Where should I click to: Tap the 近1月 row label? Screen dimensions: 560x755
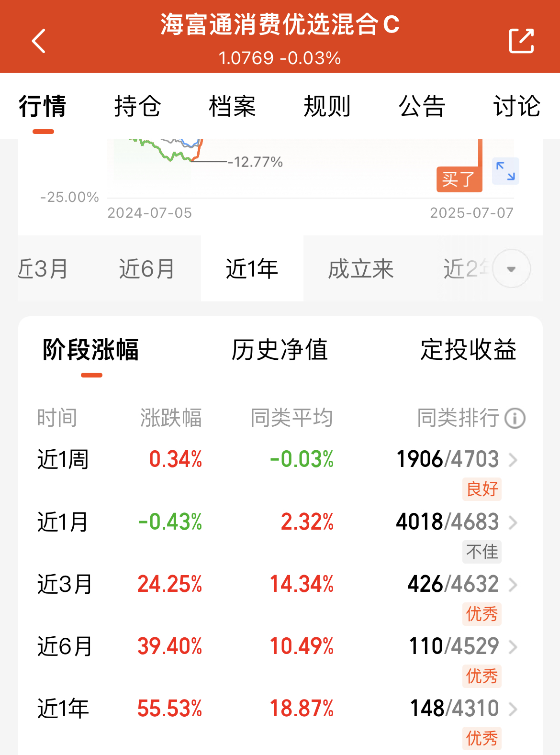click(x=63, y=522)
